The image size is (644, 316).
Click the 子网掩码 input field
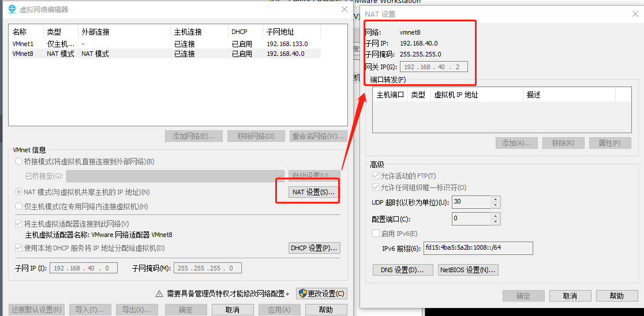(207, 268)
